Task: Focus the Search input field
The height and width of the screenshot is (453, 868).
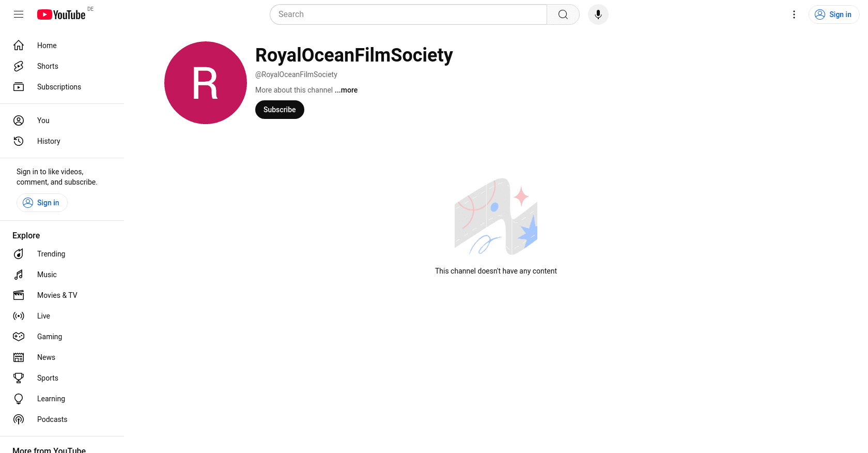Action: point(408,14)
